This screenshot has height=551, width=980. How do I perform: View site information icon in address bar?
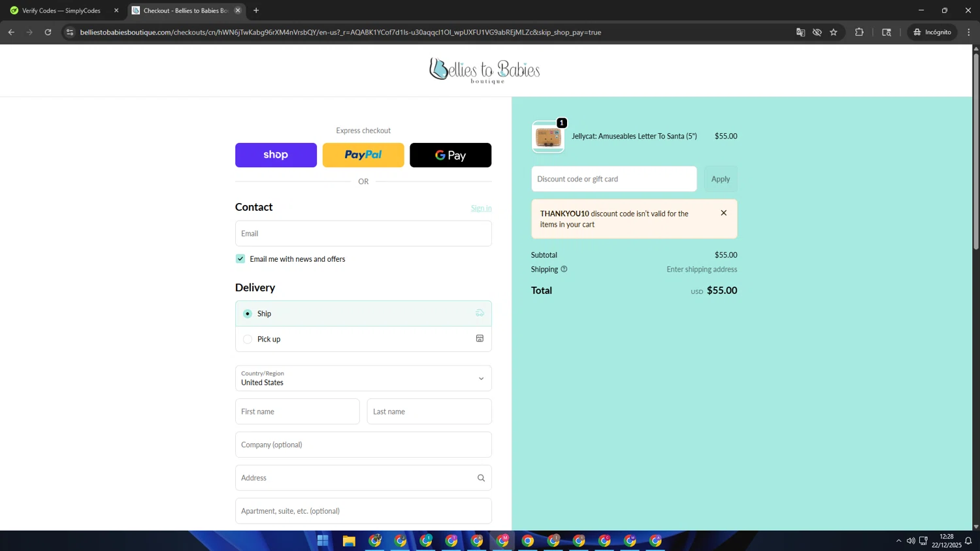point(70,32)
